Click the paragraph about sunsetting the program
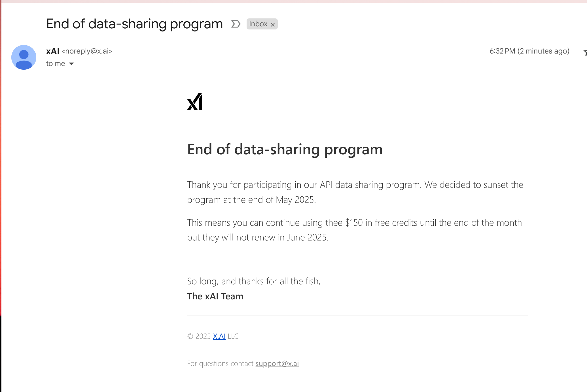The image size is (587, 392). (355, 192)
